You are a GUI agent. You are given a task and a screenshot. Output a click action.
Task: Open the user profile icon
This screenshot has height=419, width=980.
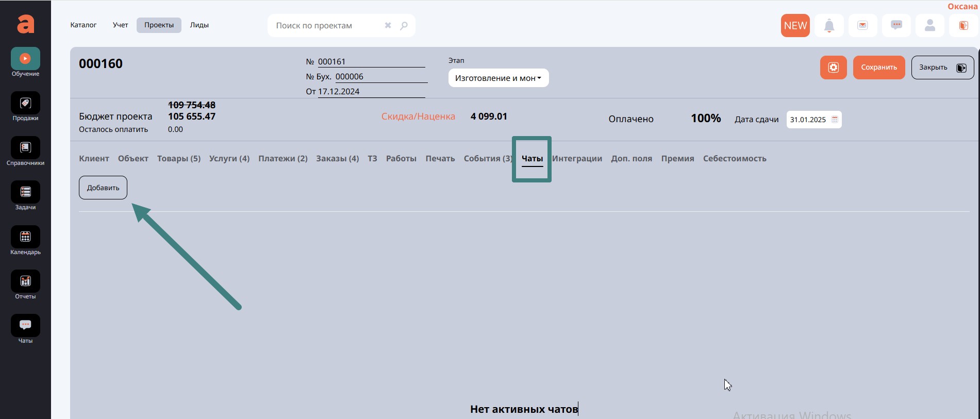pos(929,26)
